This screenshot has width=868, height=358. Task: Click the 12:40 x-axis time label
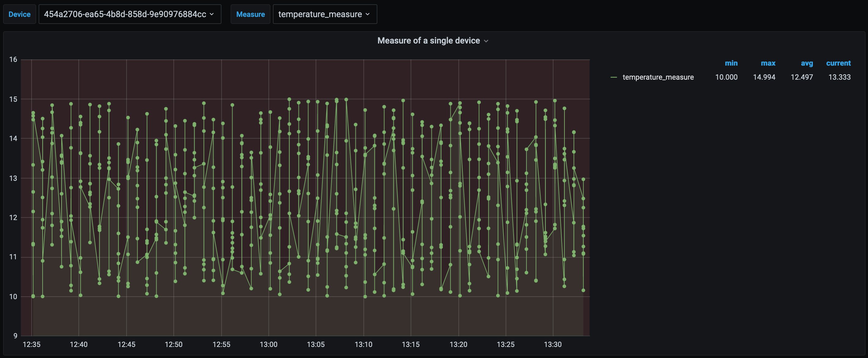point(78,345)
